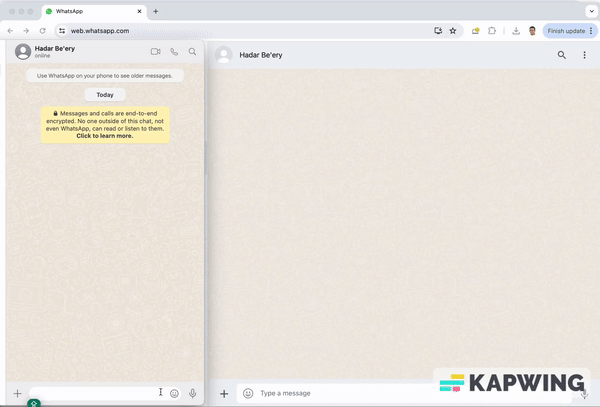Start a voice call with Hadar Be'ery
The height and width of the screenshot is (407, 600).
(174, 52)
